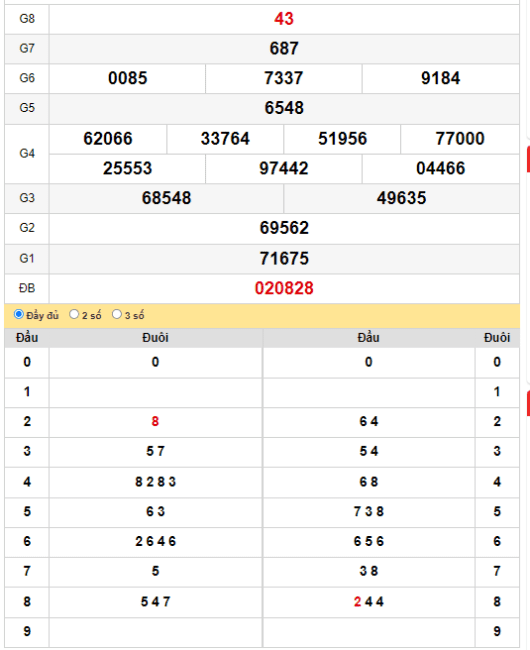Viewport: 530px width, 650px height.
Task: Click the left "Đuôi" column header
Action: coord(155,338)
